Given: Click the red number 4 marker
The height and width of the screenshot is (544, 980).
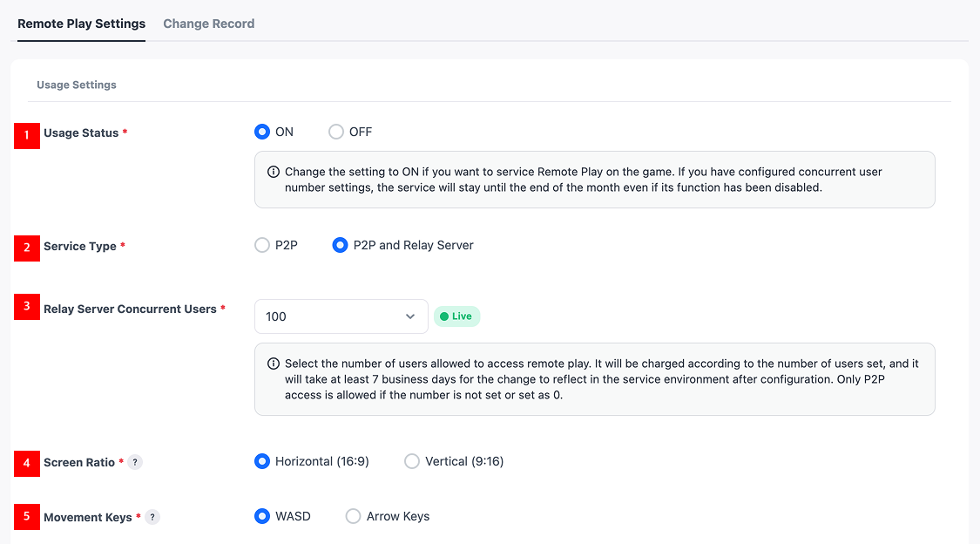Looking at the screenshot, I should pyautogui.click(x=27, y=463).
